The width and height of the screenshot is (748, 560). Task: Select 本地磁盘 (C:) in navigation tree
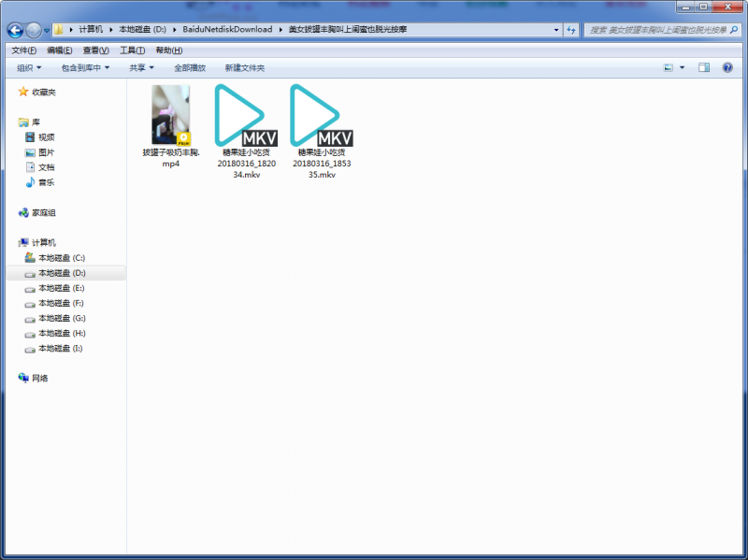61,257
